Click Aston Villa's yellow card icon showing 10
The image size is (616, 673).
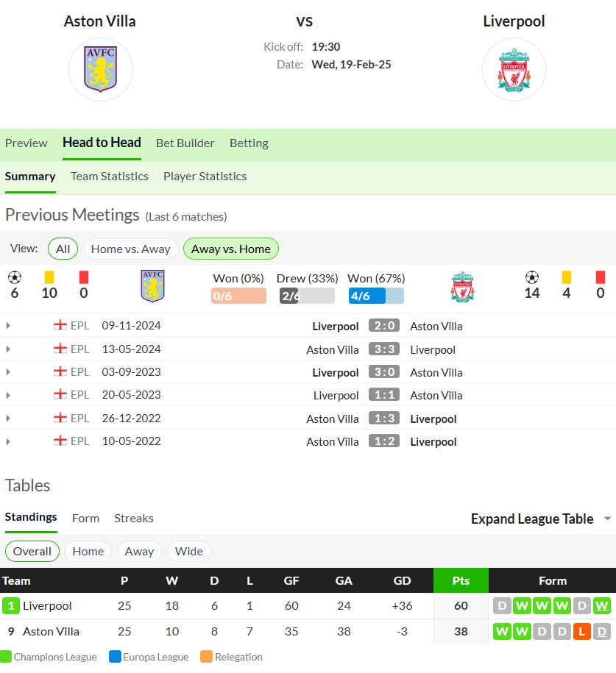click(x=49, y=277)
